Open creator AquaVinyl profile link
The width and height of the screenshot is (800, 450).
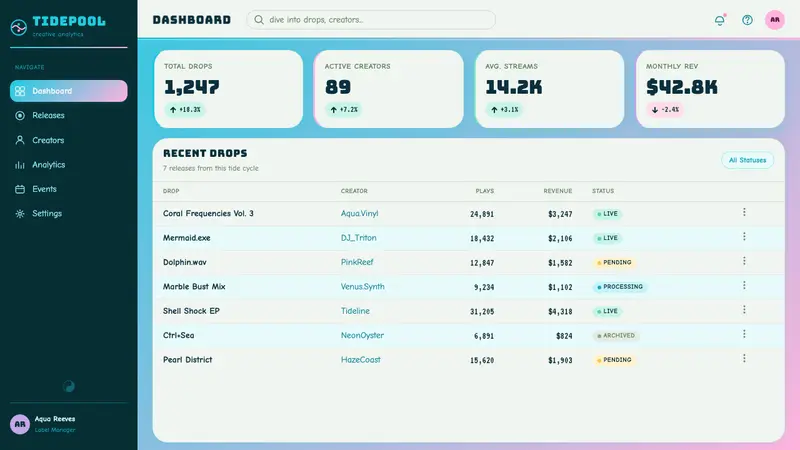pyautogui.click(x=359, y=213)
